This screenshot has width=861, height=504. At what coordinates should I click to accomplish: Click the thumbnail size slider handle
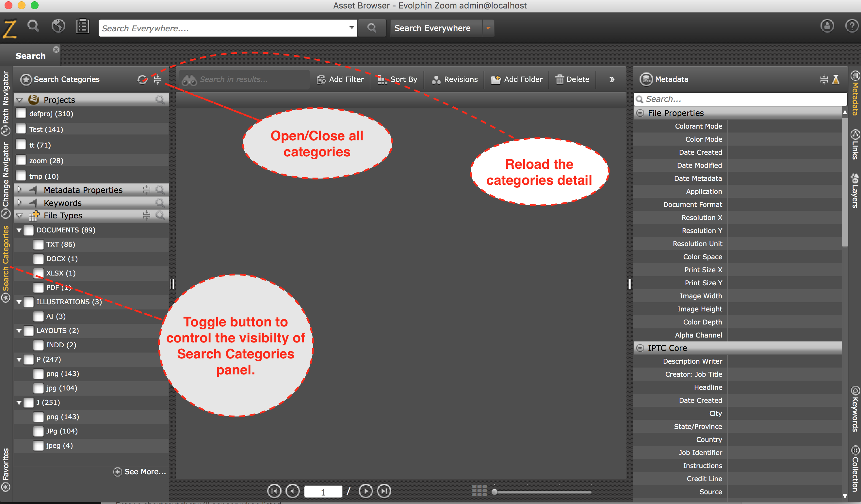coord(495,492)
